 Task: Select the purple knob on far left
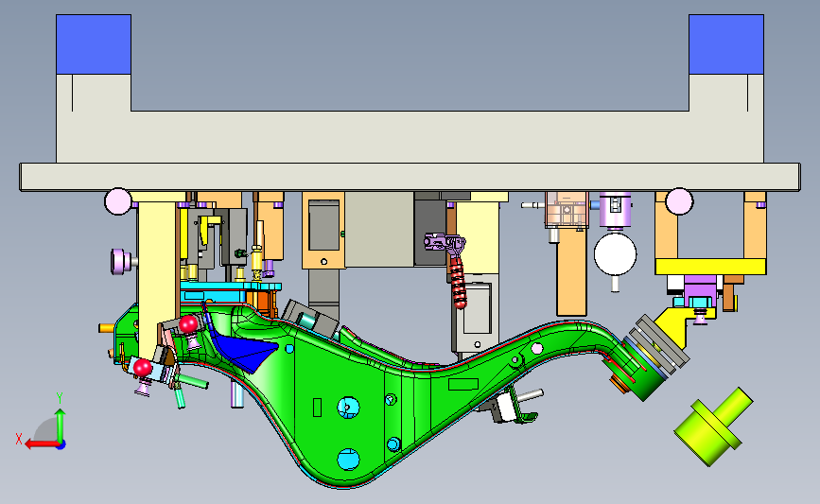tap(121, 261)
